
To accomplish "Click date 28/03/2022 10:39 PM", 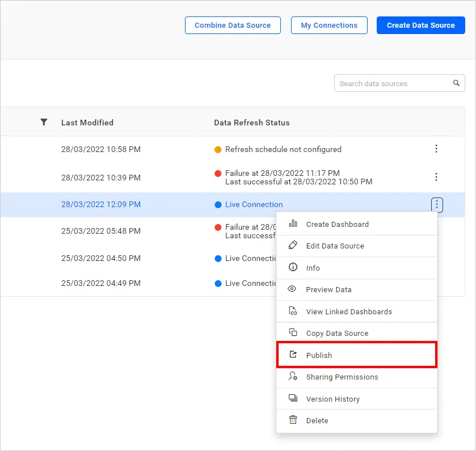I will [101, 178].
